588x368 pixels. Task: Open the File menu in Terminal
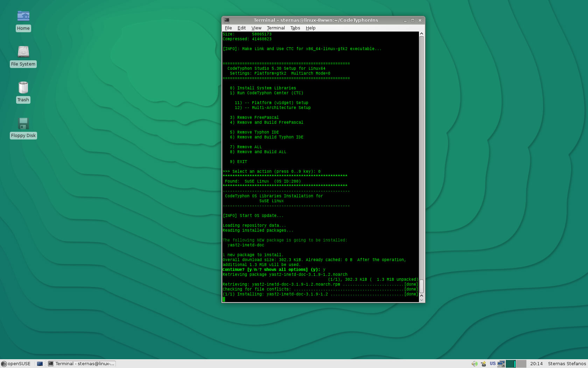coord(228,28)
